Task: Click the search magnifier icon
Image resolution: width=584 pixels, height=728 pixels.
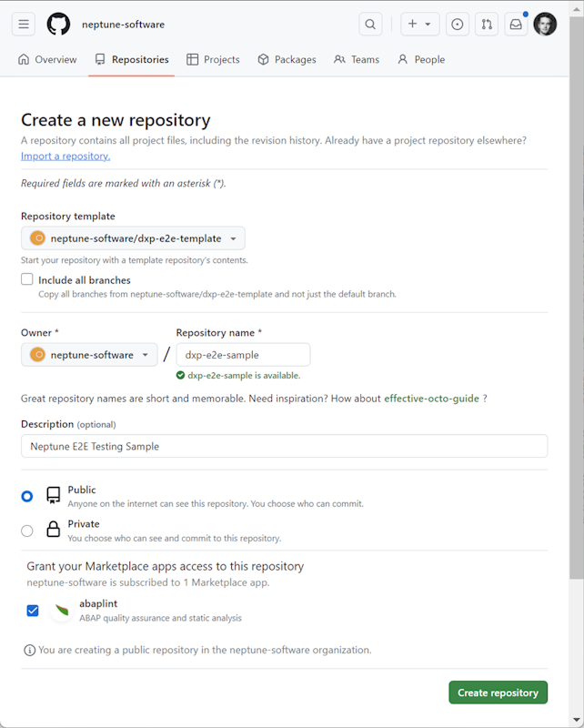Action: tap(370, 25)
